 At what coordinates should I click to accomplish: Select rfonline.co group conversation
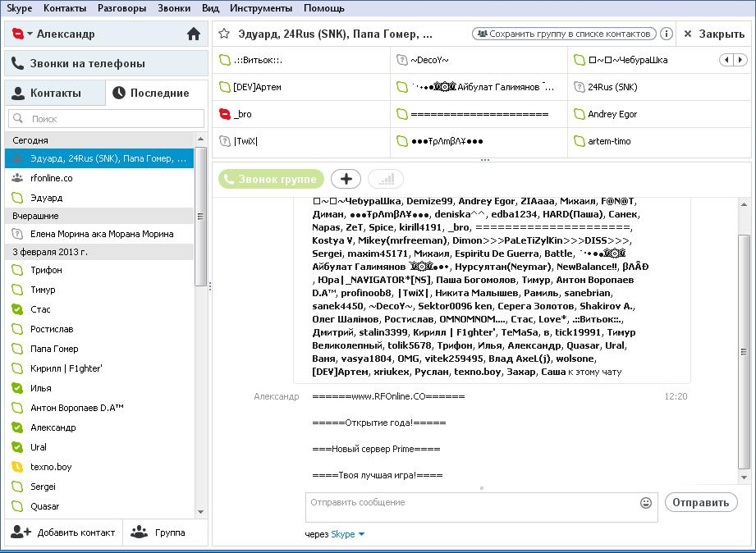99,178
